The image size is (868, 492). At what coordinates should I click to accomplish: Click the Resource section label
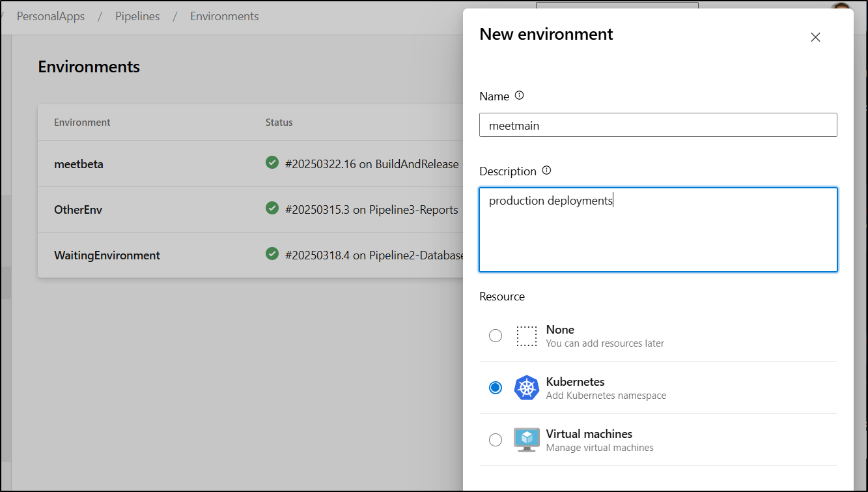[502, 297]
